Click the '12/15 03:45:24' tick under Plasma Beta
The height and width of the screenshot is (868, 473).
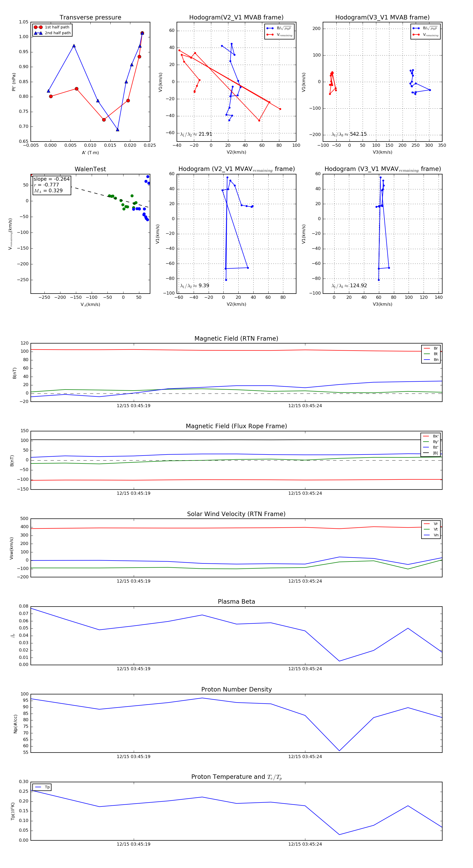click(x=305, y=669)
